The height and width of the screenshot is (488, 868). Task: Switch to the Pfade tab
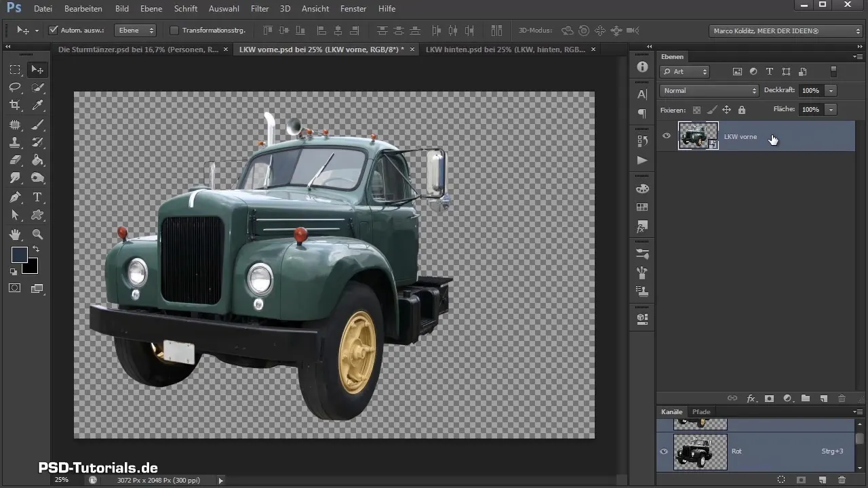tap(701, 411)
